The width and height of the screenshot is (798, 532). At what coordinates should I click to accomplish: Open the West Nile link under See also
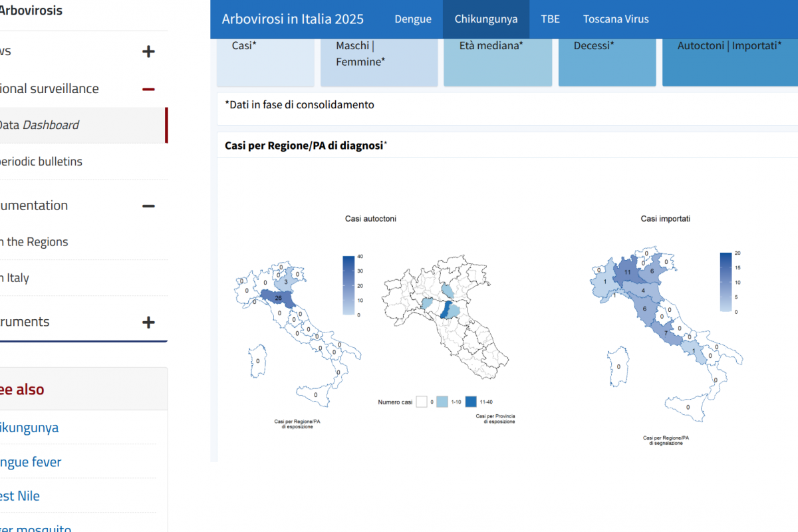click(x=20, y=496)
